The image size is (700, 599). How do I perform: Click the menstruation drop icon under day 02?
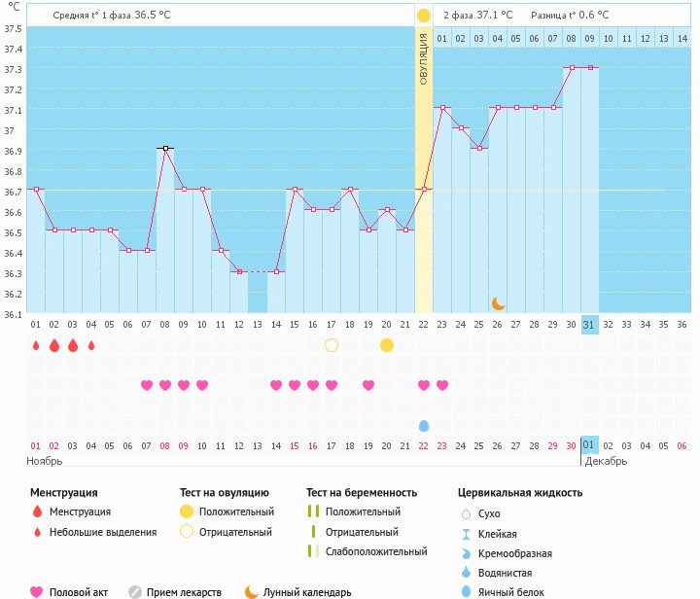tap(54, 345)
